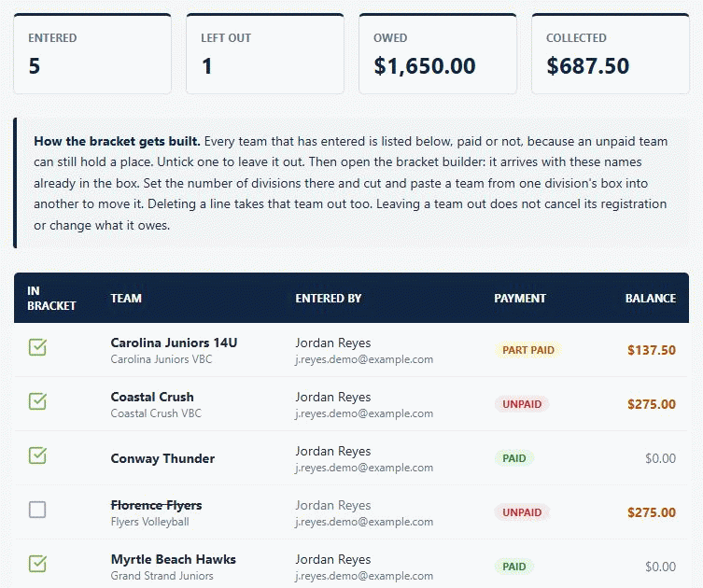The image size is (703, 588).
Task: Untick Conway Thunder bracket checkbox
Action: [x=37, y=455]
